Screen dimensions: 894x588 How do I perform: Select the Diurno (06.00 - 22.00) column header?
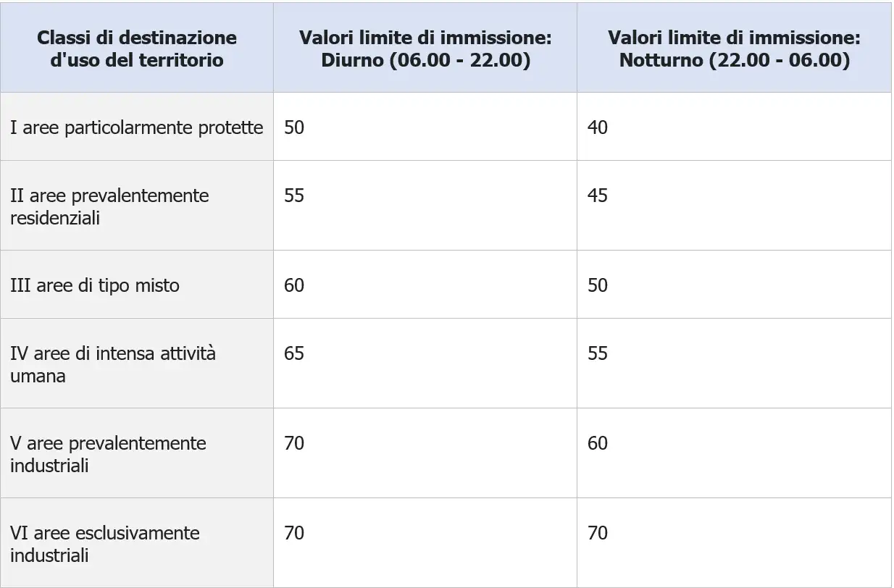pyautogui.click(x=425, y=49)
